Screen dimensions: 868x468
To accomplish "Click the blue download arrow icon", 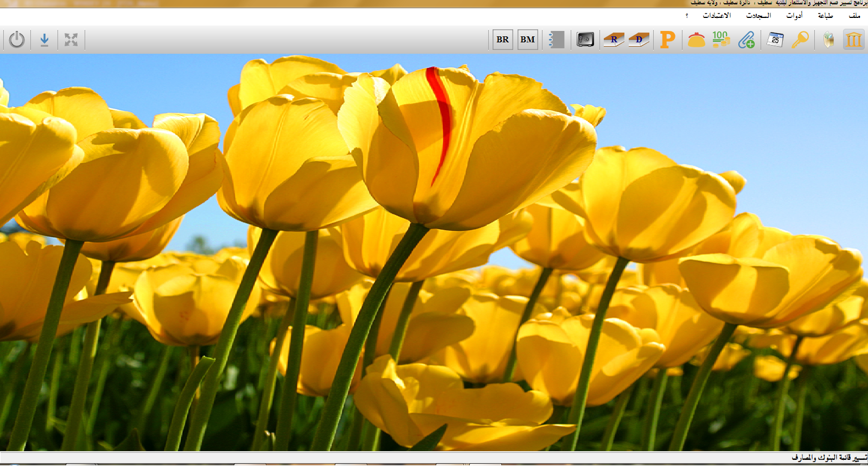I will click(x=44, y=40).
